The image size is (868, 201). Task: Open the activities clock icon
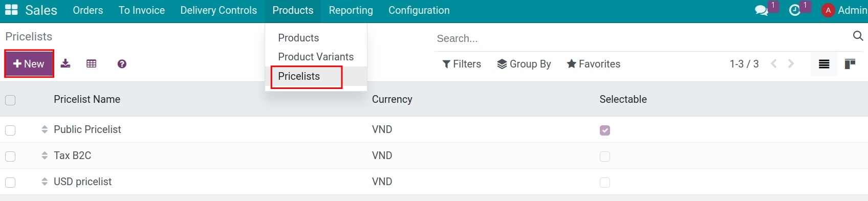pos(795,10)
